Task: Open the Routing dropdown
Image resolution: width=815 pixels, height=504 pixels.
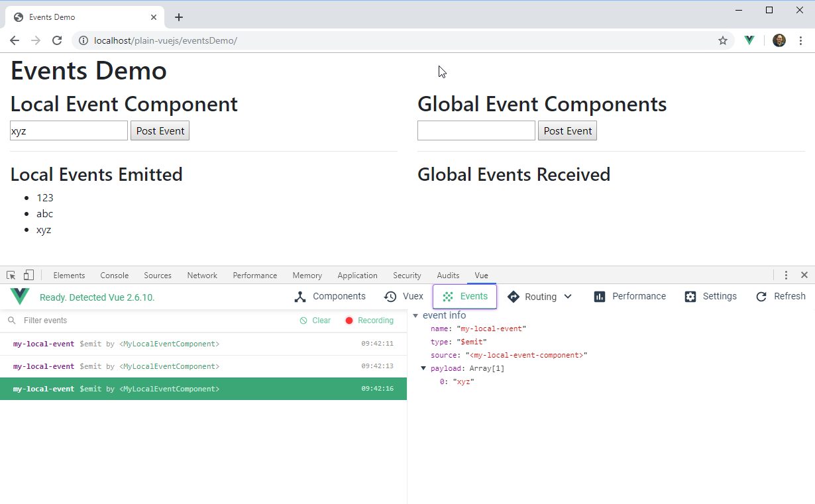Action: coord(540,297)
